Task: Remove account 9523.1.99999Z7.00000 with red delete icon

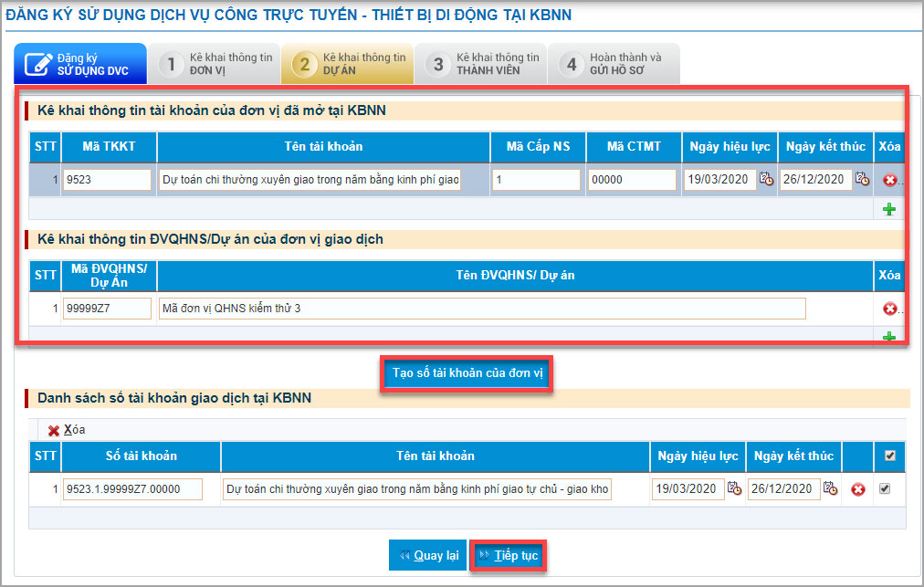Action: (x=858, y=490)
